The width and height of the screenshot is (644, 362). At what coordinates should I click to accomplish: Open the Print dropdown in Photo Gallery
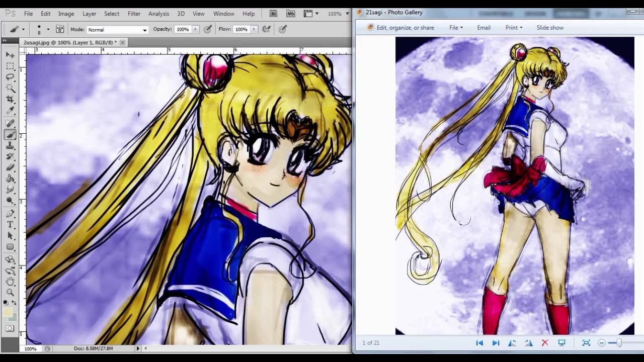pyautogui.click(x=514, y=28)
